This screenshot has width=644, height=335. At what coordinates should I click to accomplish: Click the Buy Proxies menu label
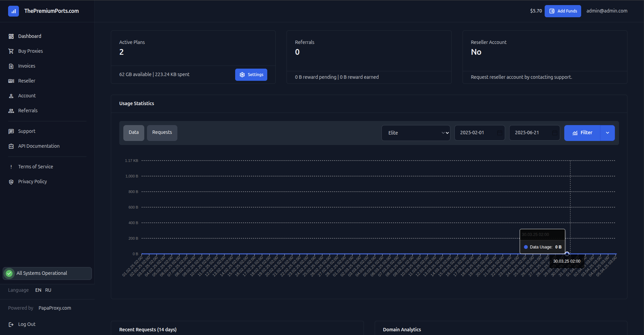tap(30, 51)
